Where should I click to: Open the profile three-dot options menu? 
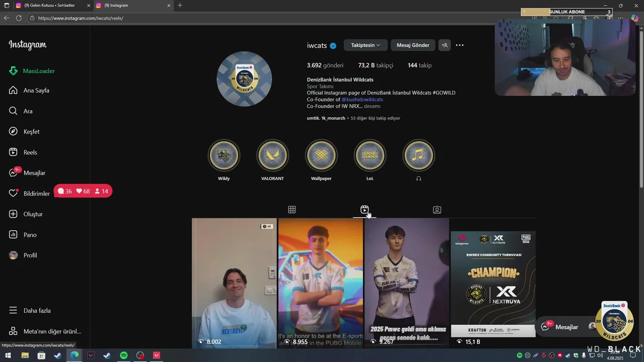coord(460,45)
